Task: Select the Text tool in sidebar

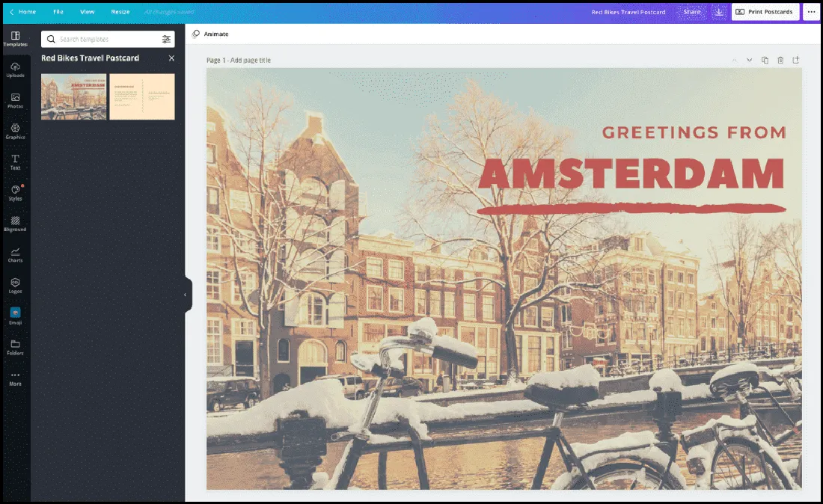Action: [15, 162]
